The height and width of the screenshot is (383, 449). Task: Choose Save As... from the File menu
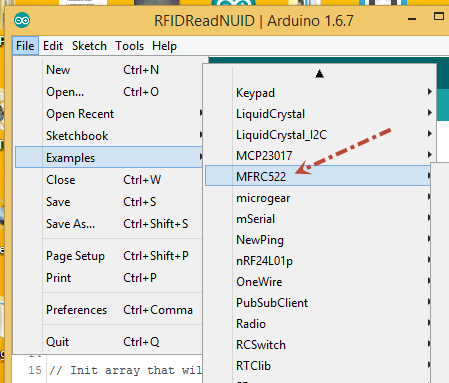point(109,224)
